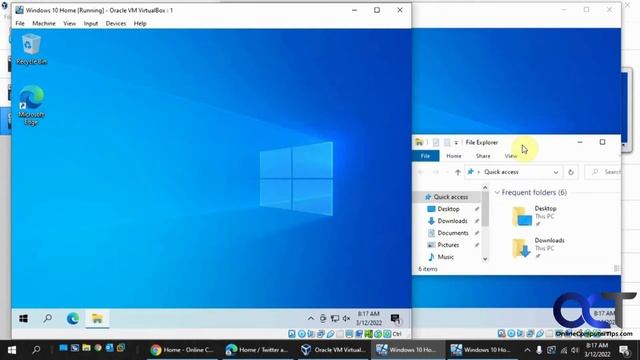Select Pictures in the navigation tree

(x=448, y=245)
